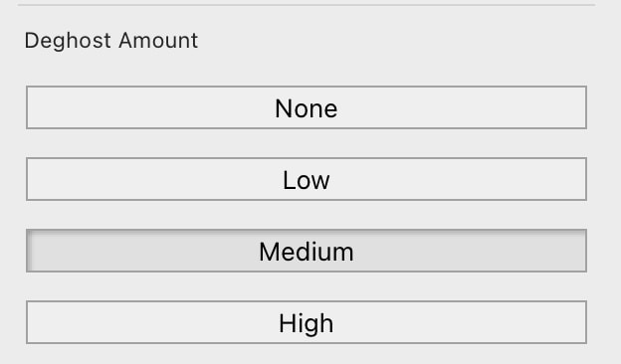
Task: Apply High deghosting strength
Action: [307, 322]
